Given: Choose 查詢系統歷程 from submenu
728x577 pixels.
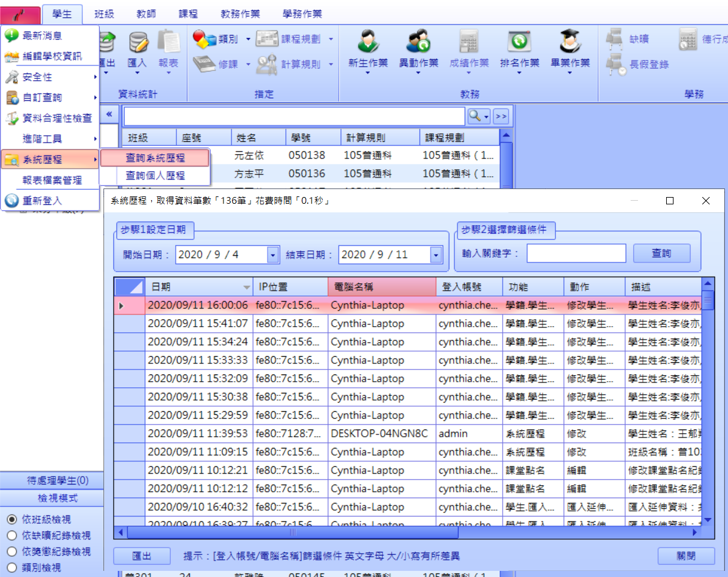Looking at the screenshot, I should point(155,158).
